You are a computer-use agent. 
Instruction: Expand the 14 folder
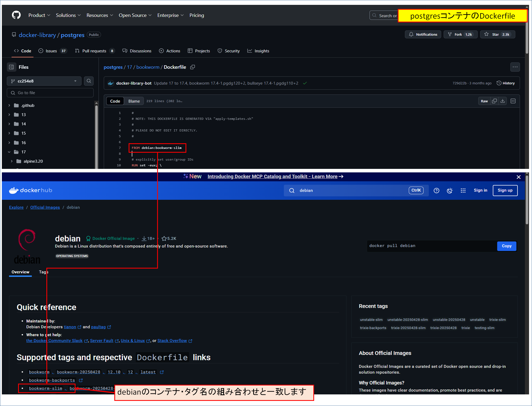[x=9, y=124]
